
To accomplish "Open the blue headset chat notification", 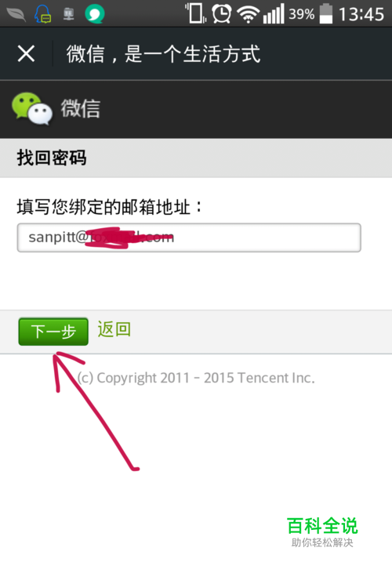I will (x=43, y=14).
